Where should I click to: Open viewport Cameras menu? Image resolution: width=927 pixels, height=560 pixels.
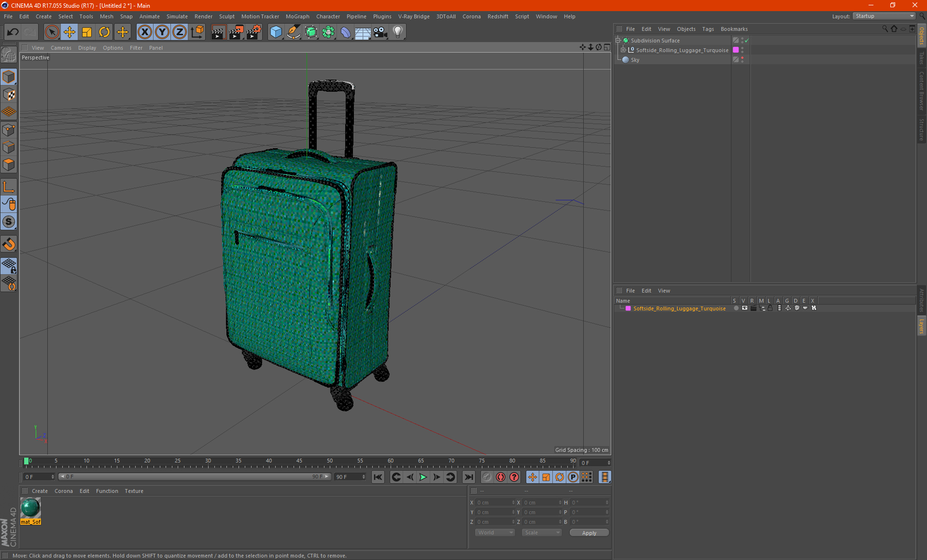(x=61, y=48)
